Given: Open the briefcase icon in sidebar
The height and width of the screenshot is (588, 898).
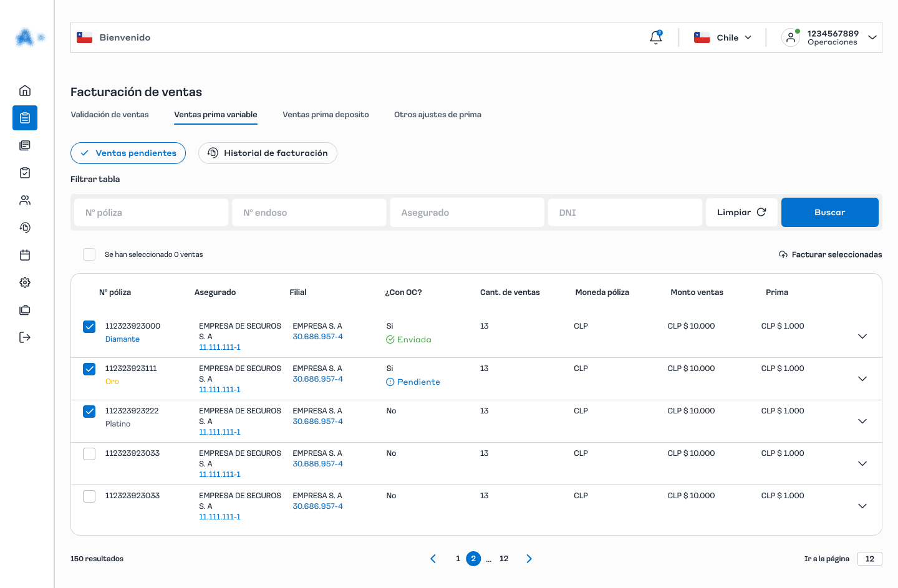Looking at the screenshot, I should (x=25, y=310).
